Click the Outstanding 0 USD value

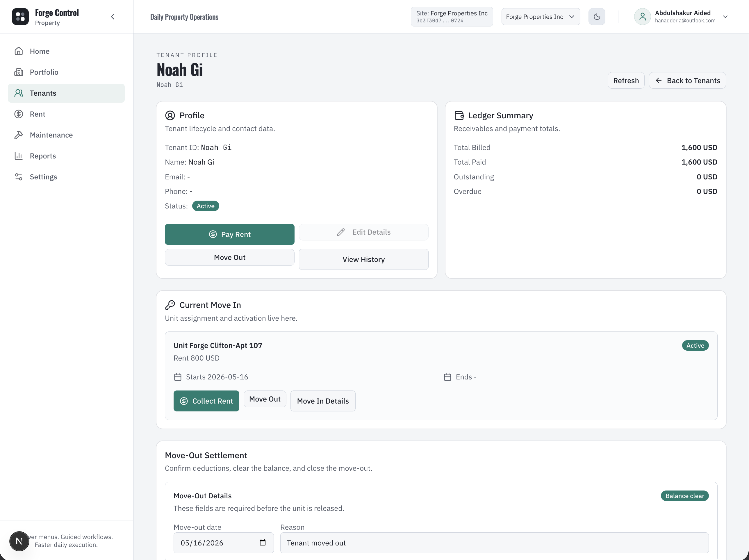(707, 177)
